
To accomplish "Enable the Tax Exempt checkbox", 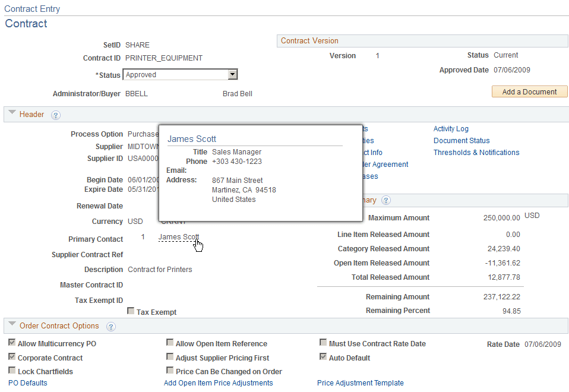I will point(131,311).
